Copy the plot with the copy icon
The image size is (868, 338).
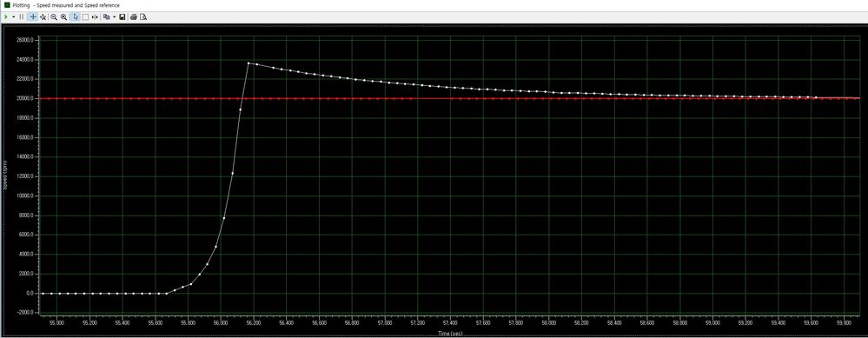coord(106,17)
